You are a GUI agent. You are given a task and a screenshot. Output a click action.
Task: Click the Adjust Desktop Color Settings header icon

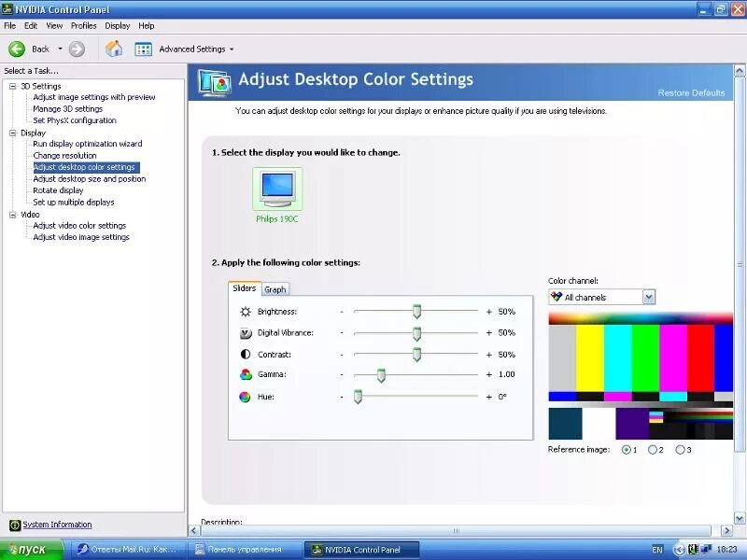click(215, 83)
